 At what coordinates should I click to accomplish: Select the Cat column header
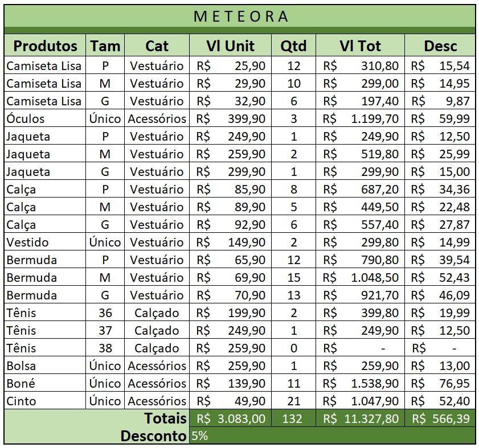[157, 46]
